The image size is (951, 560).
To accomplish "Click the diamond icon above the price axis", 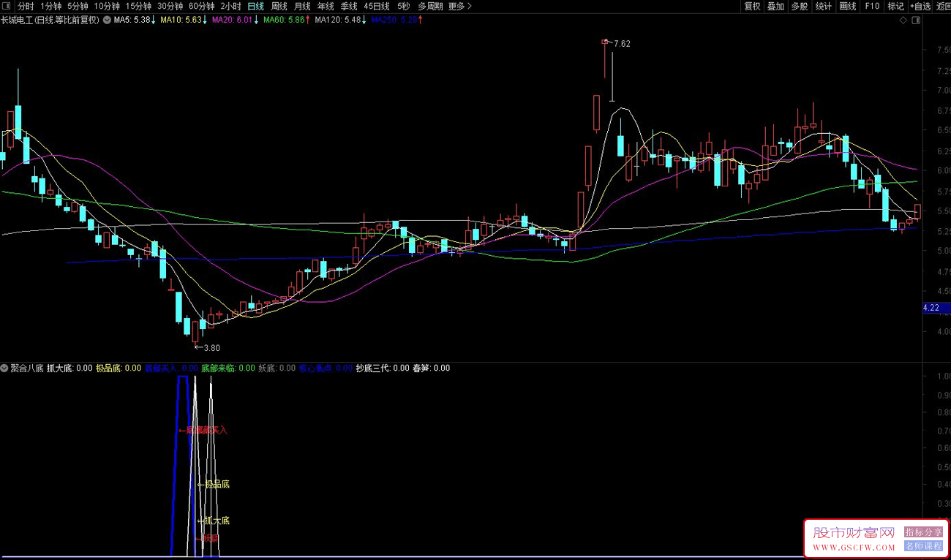I will coord(903,20).
